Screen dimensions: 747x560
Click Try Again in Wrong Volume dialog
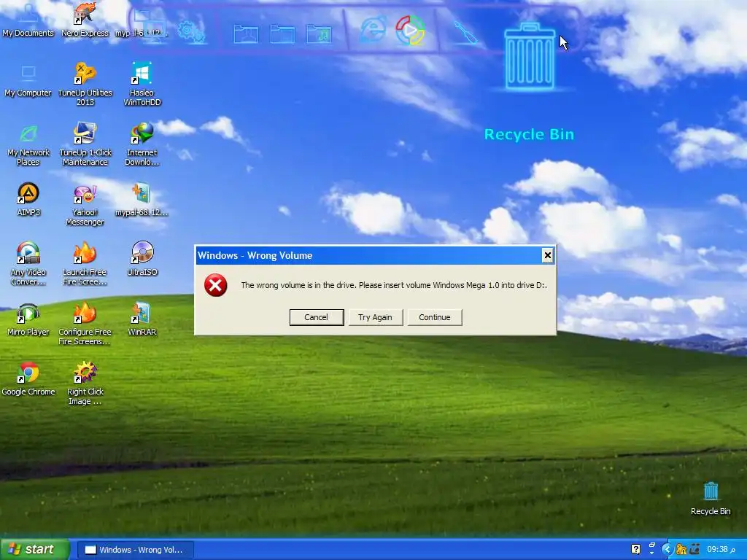coord(376,317)
